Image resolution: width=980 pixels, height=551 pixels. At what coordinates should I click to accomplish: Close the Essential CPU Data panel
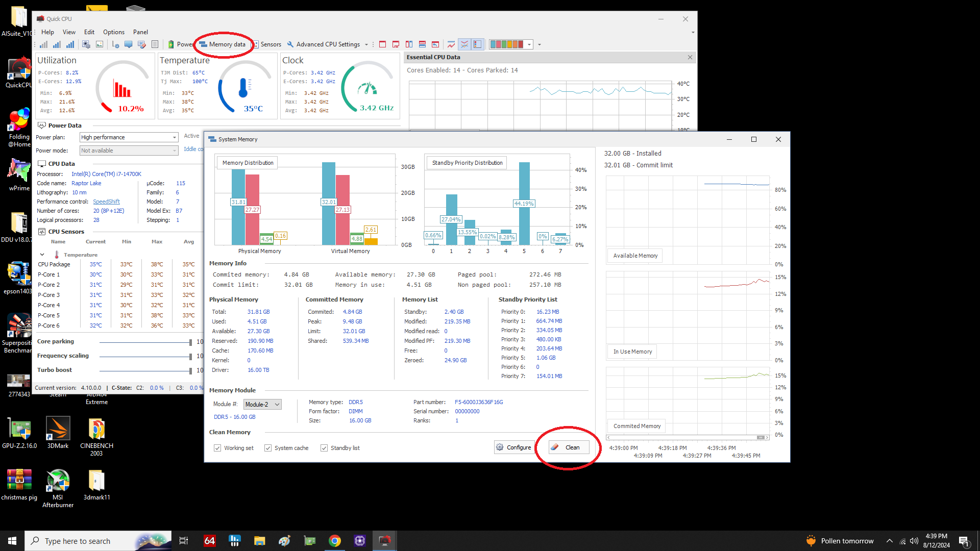click(690, 57)
